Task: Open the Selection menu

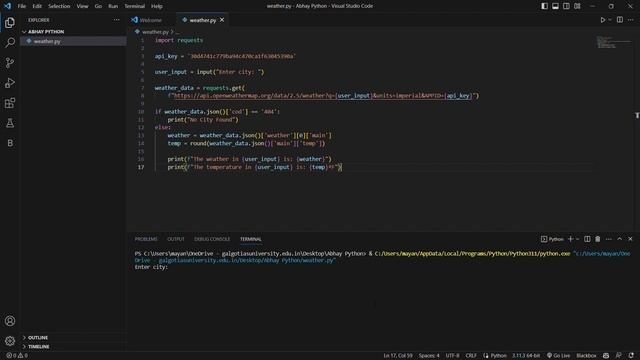Action: (59, 6)
